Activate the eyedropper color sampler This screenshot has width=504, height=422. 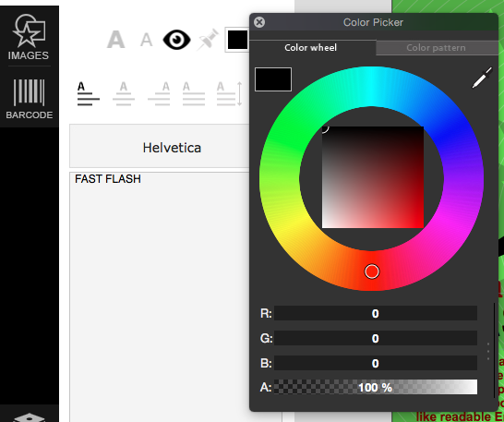click(482, 78)
